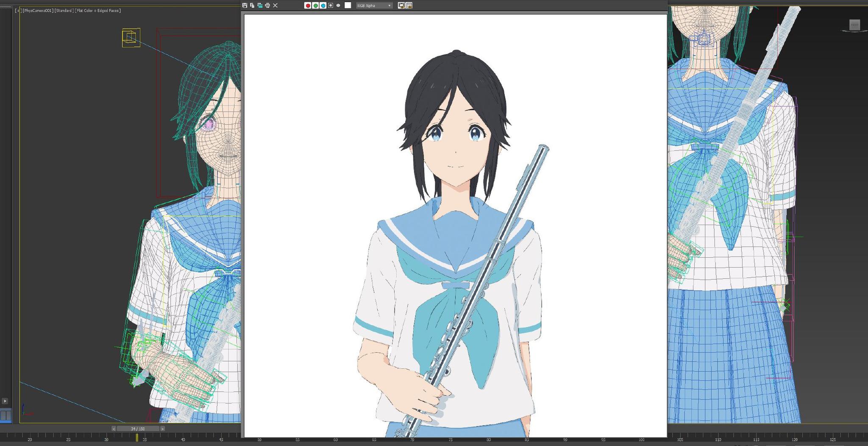This screenshot has height=446, width=868.
Task: Go to previous frame on time slider
Action: tap(114, 429)
